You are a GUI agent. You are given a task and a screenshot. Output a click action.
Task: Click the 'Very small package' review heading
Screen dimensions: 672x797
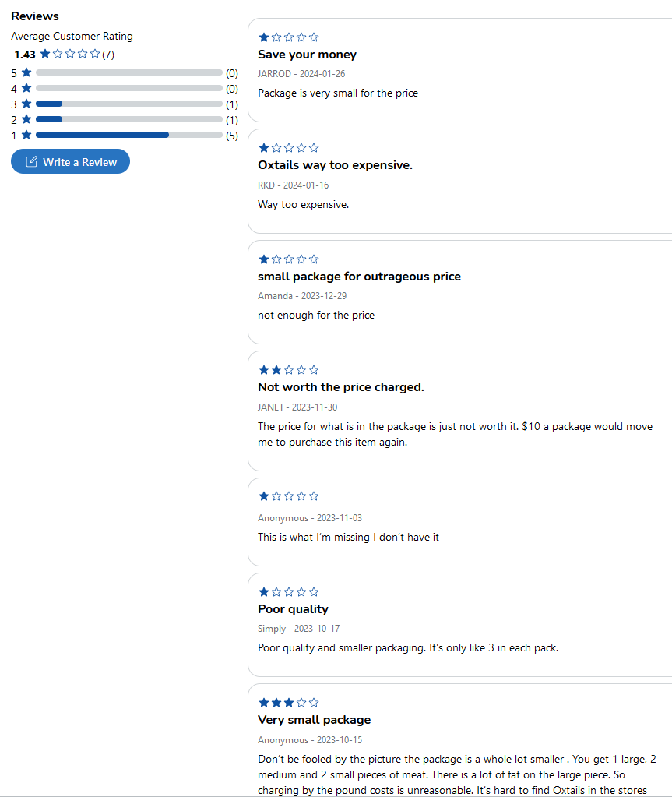pos(315,720)
